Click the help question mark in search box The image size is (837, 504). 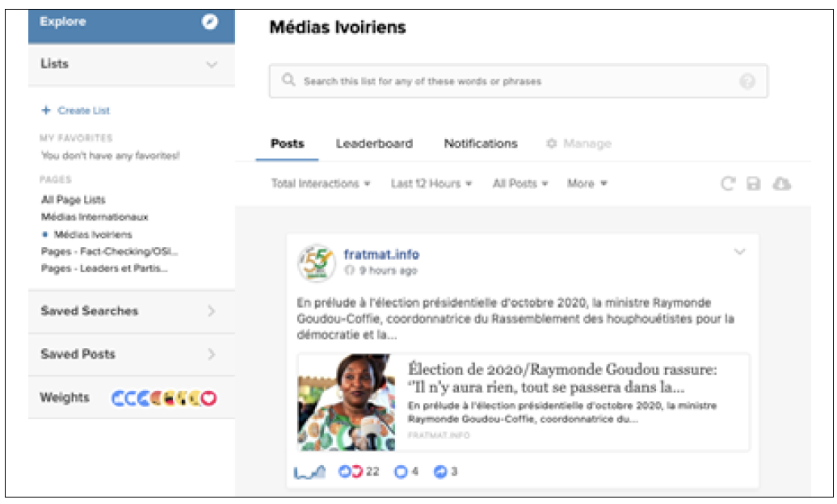(x=747, y=82)
